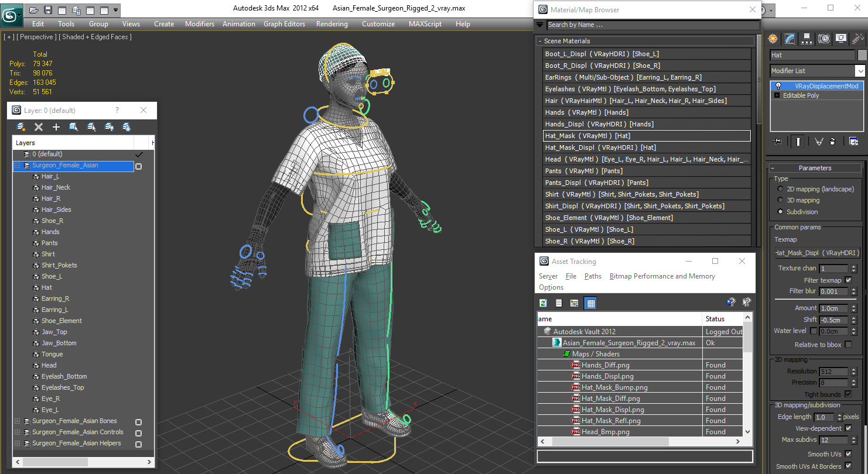
Task: Open quick access toolbar customize dropdown arrow
Action: (x=115, y=10)
